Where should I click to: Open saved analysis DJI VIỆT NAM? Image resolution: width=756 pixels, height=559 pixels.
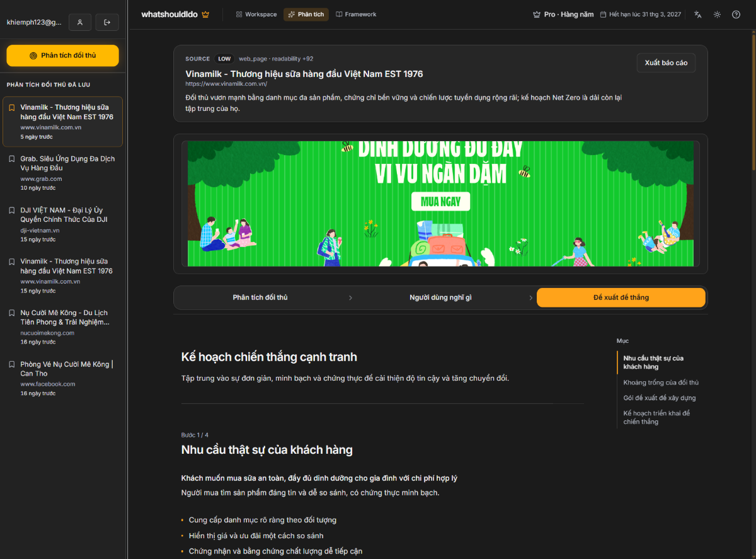click(62, 224)
